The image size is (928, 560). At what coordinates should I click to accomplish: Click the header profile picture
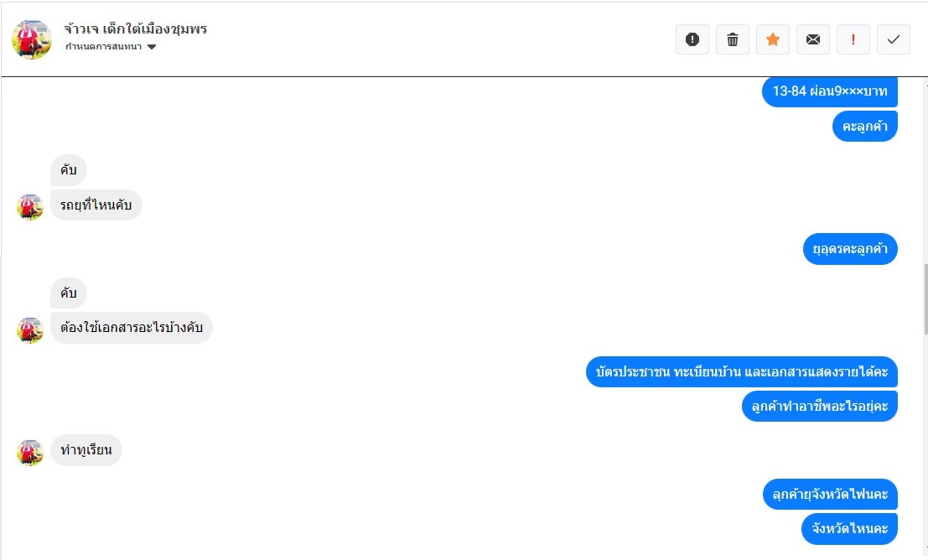click(x=32, y=39)
